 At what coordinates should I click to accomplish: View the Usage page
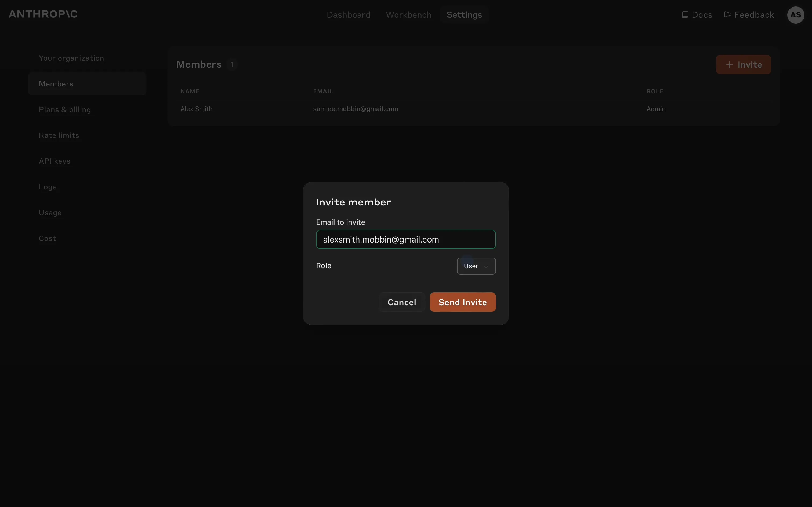coord(50,212)
